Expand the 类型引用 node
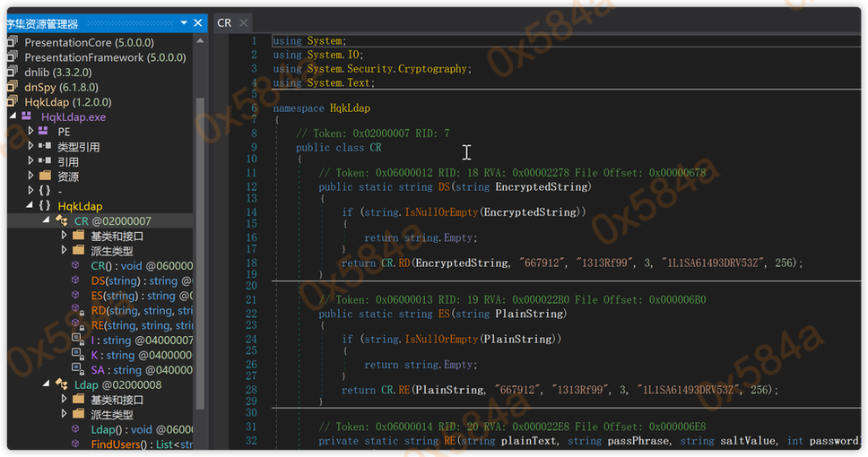Screen dimensions: 868x457 [31, 146]
